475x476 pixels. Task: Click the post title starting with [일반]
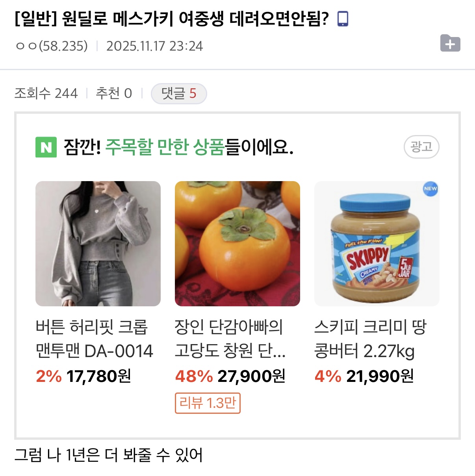point(172,19)
